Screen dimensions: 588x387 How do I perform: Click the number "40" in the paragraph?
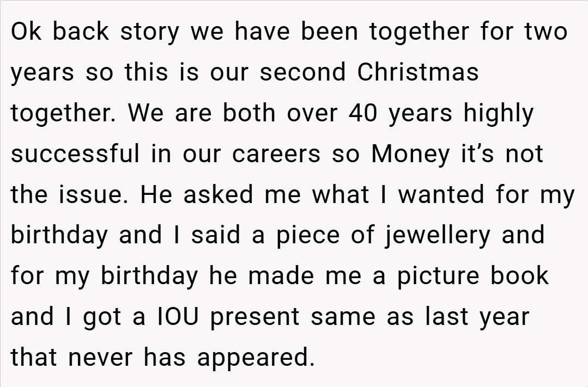364,113
